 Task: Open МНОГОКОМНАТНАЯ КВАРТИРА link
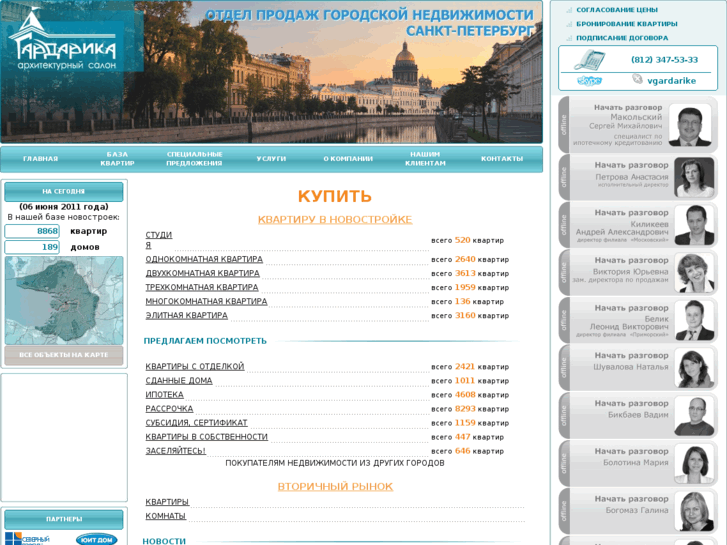click(x=206, y=301)
